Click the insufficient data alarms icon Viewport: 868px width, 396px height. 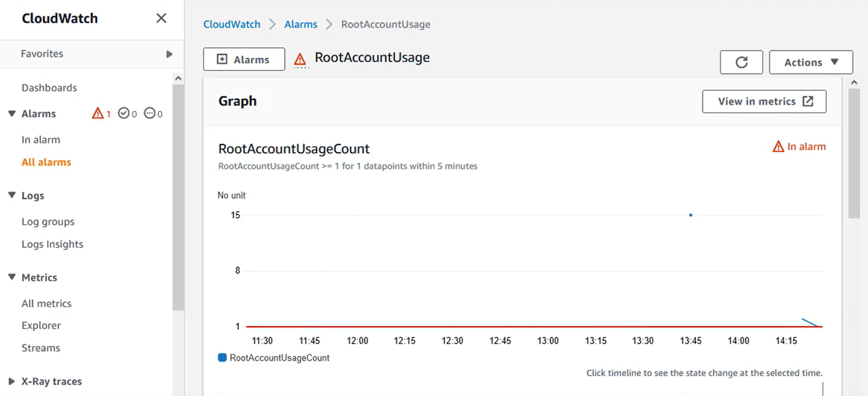click(149, 113)
